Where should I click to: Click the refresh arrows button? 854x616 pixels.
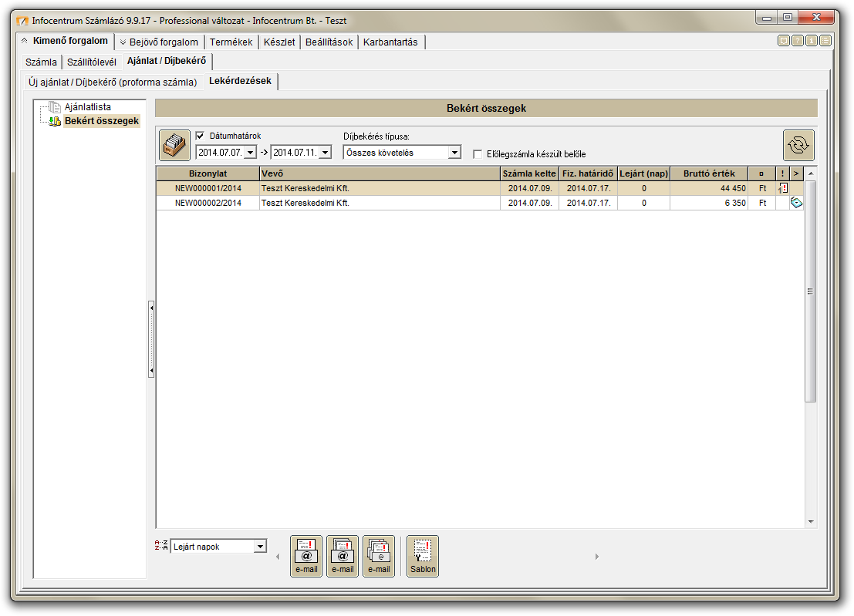pos(798,145)
